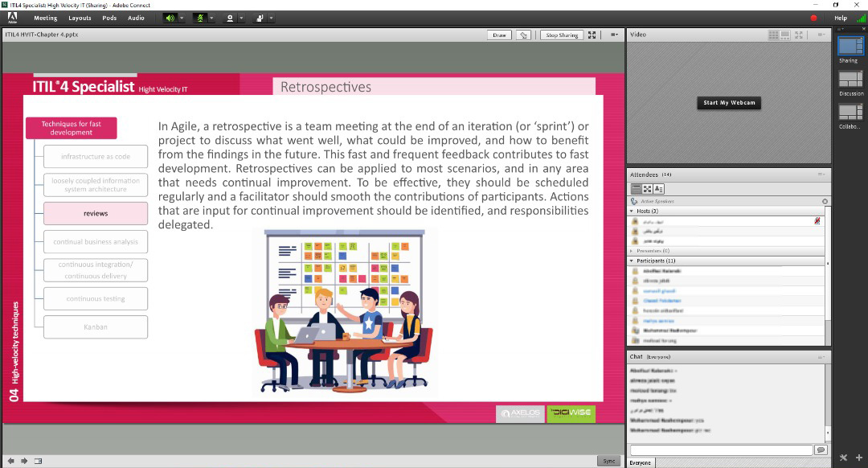This screenshot has height=468, width=868.
Task: Click the Adobe logo in the menu bar
Action: click(12, 18)
